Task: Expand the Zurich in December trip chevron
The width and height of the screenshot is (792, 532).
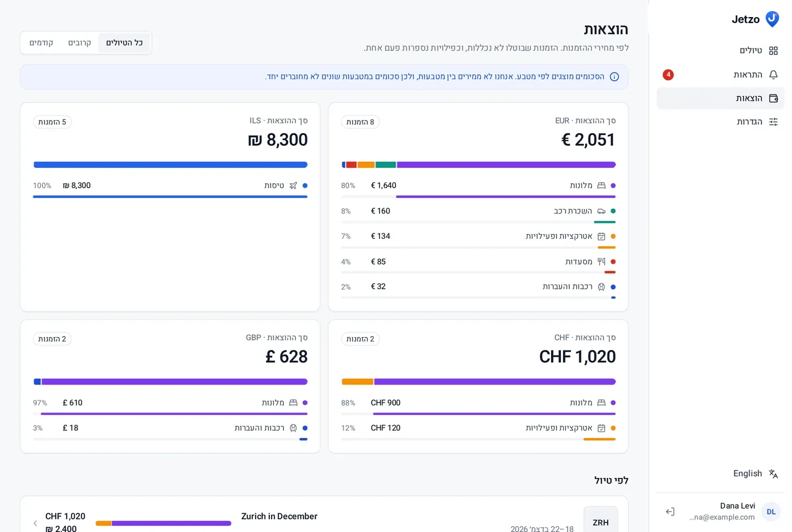Action: pos(35,523)
